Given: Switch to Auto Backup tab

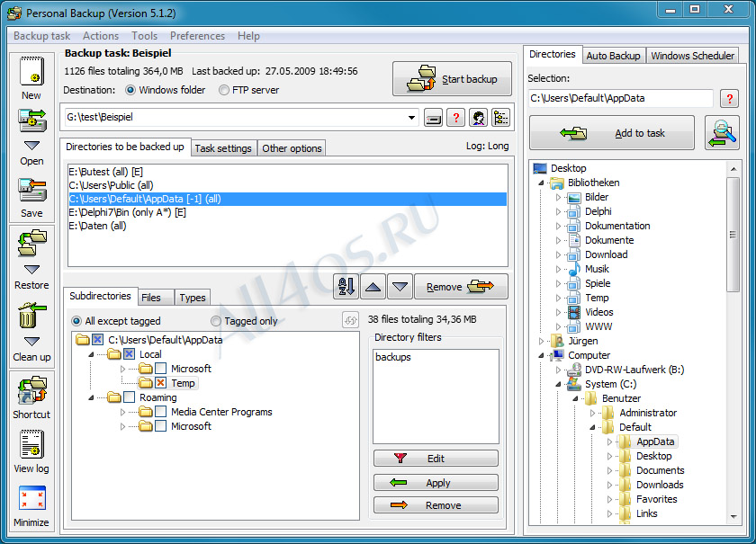Looking at the screenshot, I should [x=613, y=56].
